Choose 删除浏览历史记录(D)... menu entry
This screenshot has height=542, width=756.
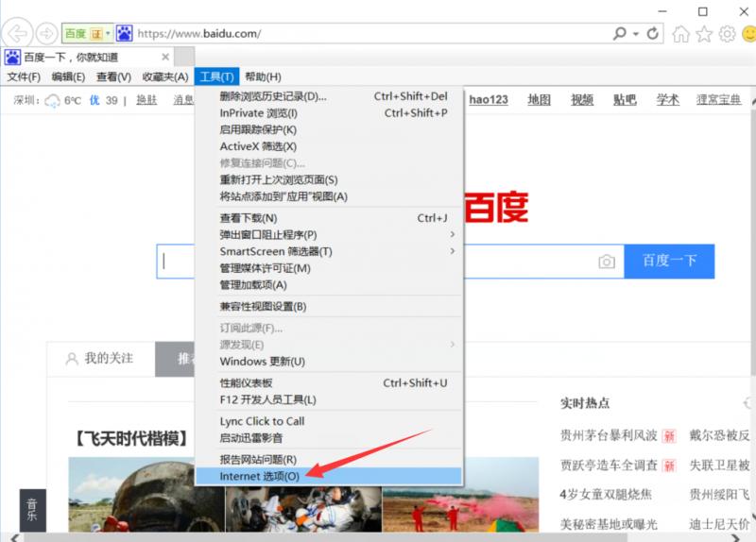329,96
